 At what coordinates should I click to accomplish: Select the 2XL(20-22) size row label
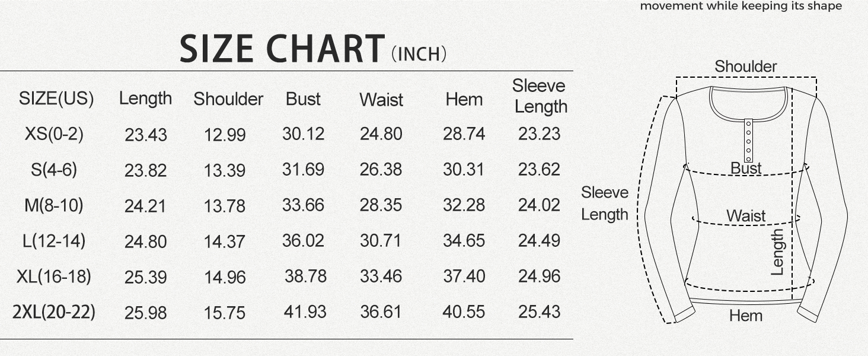click(x=54, y=312)
